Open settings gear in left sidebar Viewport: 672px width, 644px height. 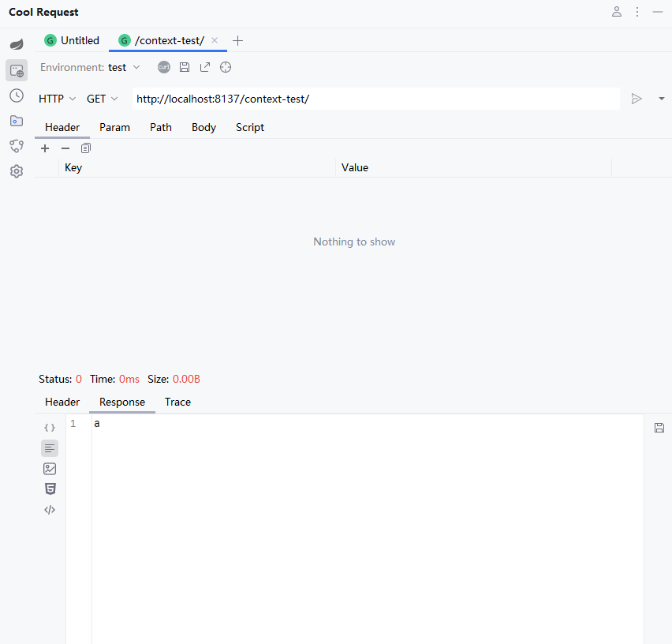(17, 171)
